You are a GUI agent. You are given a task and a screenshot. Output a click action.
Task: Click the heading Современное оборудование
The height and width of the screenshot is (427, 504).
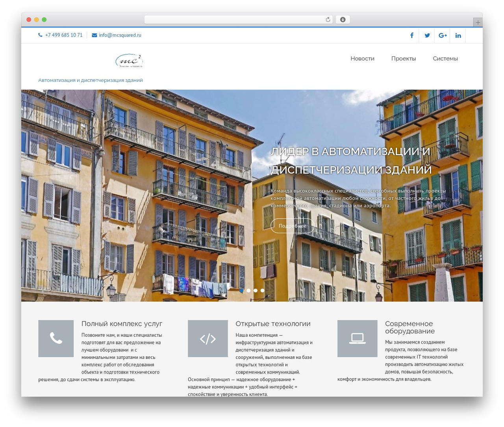(x=410, y=327)
